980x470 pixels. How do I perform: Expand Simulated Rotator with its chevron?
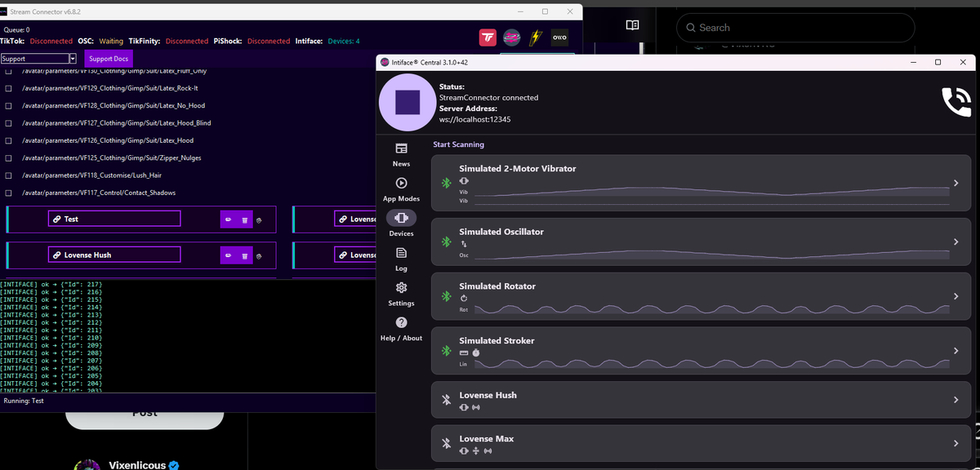[956, 297]
